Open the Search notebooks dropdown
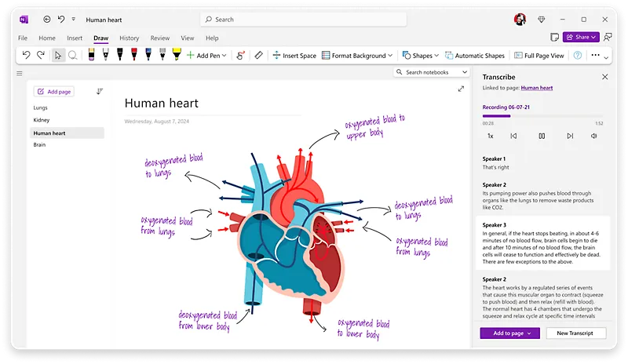This screenshot has height=364, width=628. (x=431, y=72)
